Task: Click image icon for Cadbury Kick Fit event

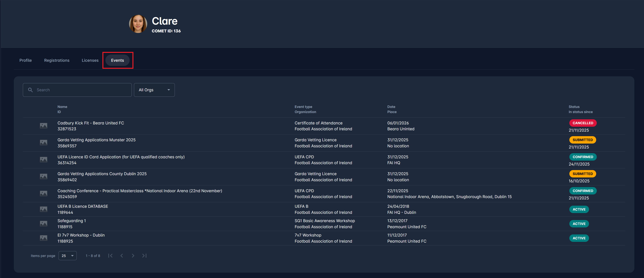Action: [x=43, y=126]
